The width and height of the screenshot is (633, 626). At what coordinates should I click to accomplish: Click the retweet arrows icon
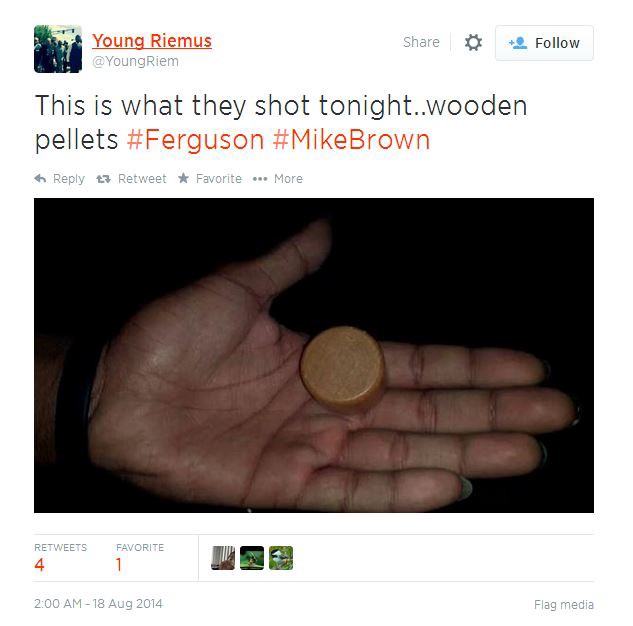[x=103, y=179]
